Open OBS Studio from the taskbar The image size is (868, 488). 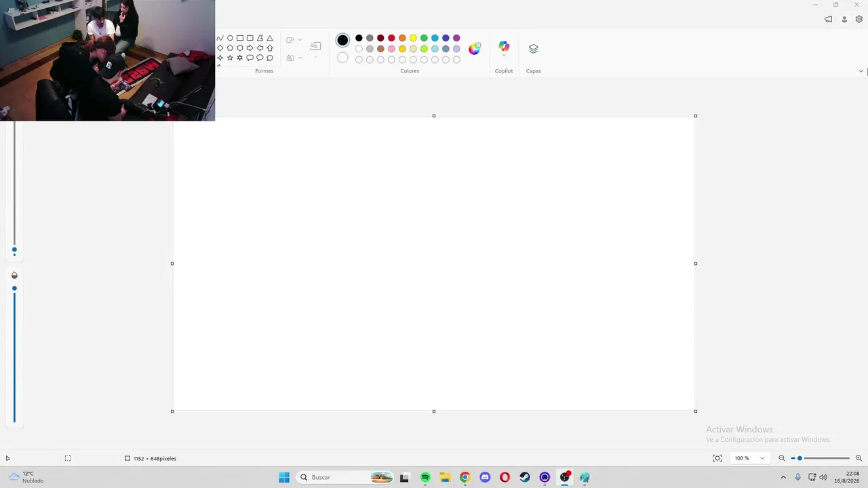click(564, 477)
